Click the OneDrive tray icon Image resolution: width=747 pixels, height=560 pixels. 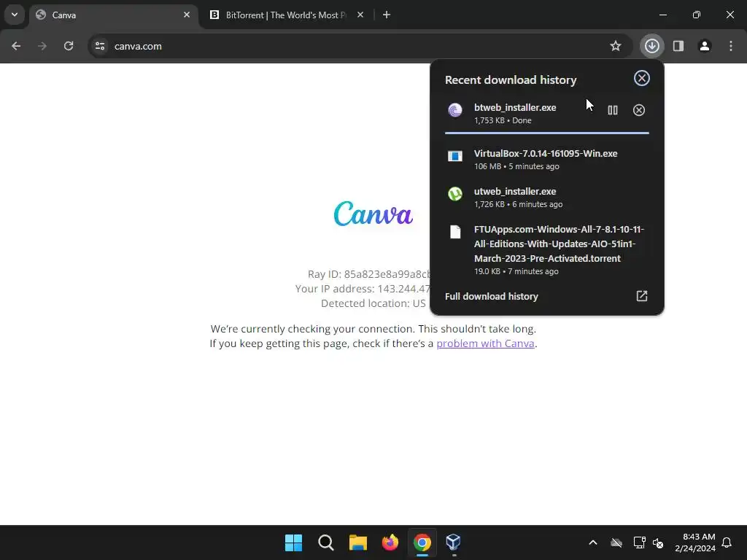(616, 542)
